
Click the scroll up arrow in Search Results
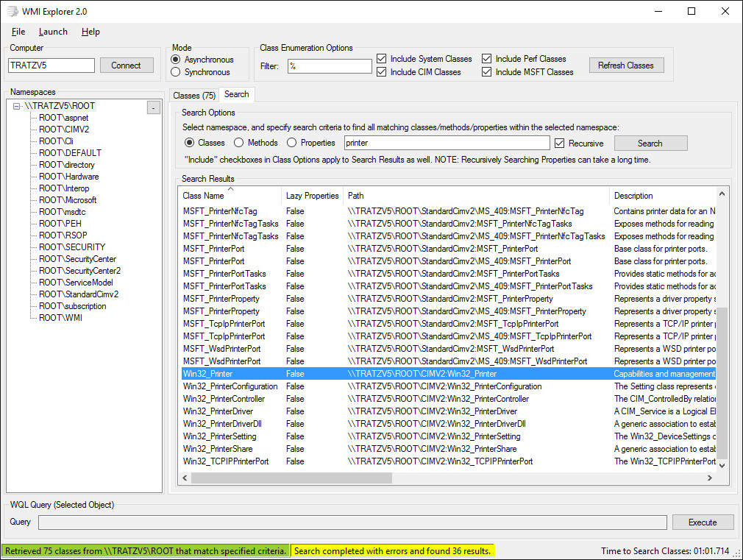[x=722, y=194]
